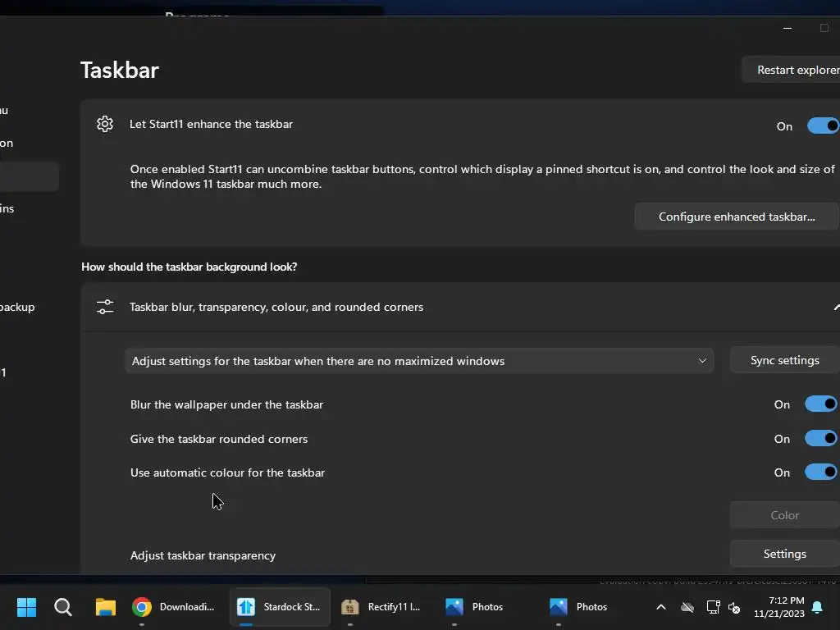
Task: Select the sidebar item ending in 'on'
Action: click(x=7, y=143)
